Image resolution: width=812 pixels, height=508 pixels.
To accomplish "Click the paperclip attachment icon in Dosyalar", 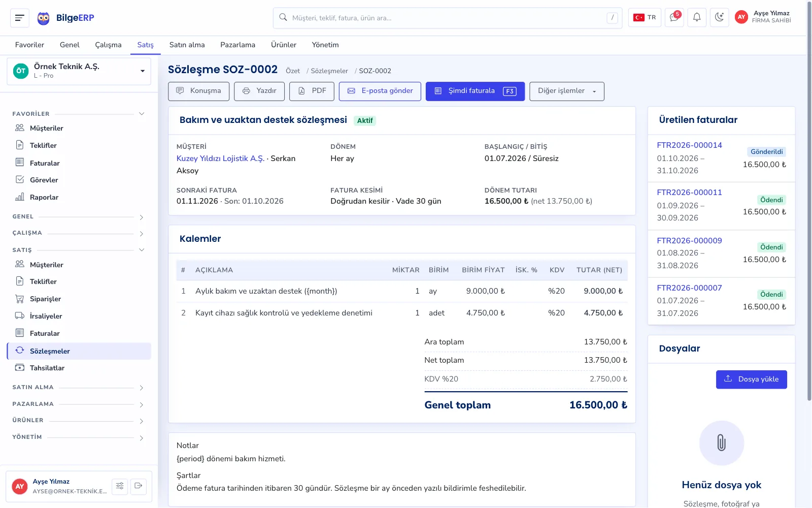I will [721, 443].
